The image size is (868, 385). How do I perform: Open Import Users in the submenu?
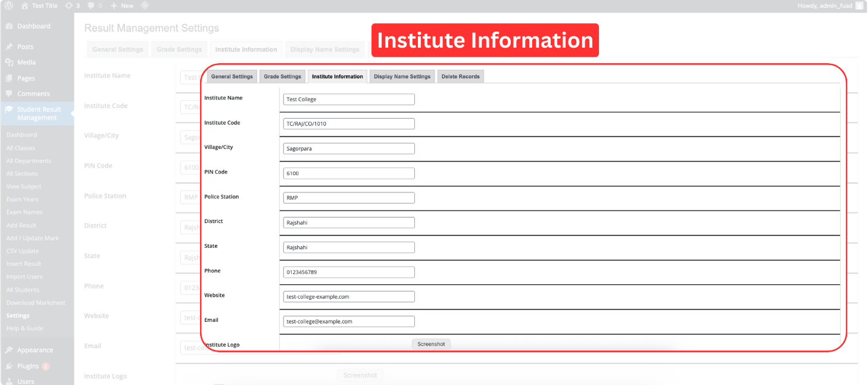(24, 277)
